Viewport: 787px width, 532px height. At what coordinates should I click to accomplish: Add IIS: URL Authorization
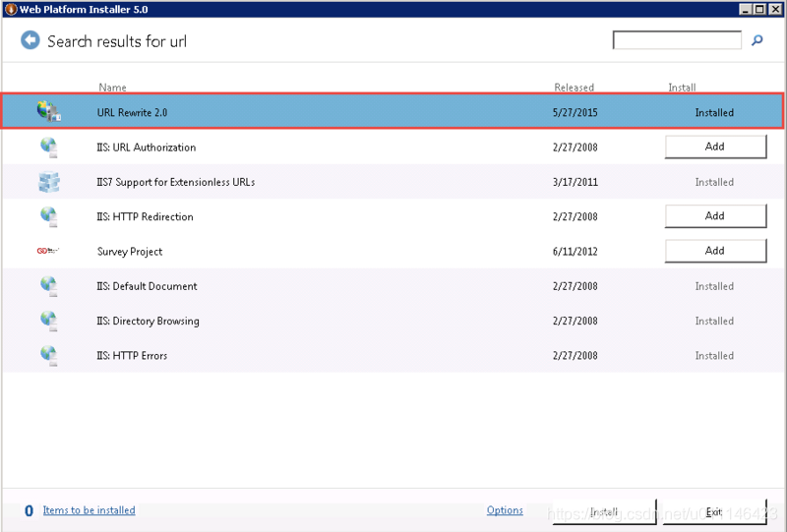(715, 147)
